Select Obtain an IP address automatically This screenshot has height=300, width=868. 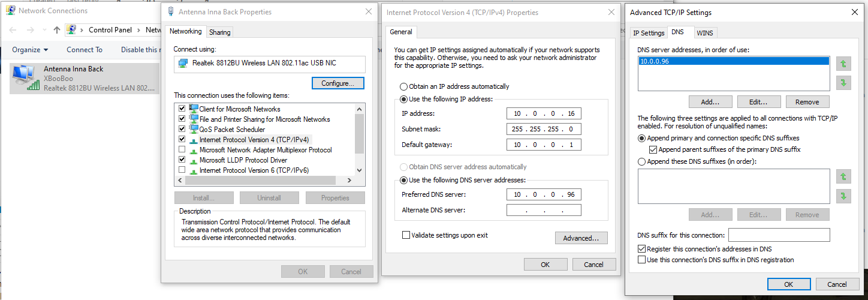403,86
